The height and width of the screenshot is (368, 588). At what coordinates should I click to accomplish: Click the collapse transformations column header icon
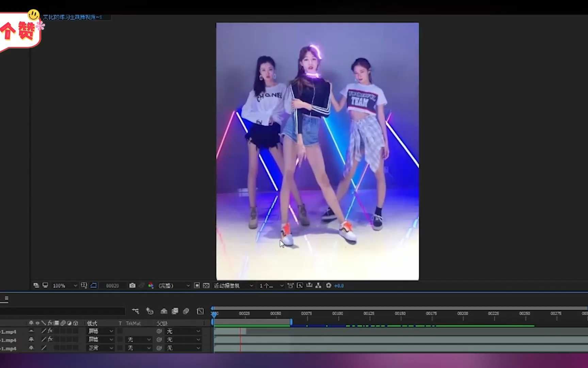[x=37, y=323]
